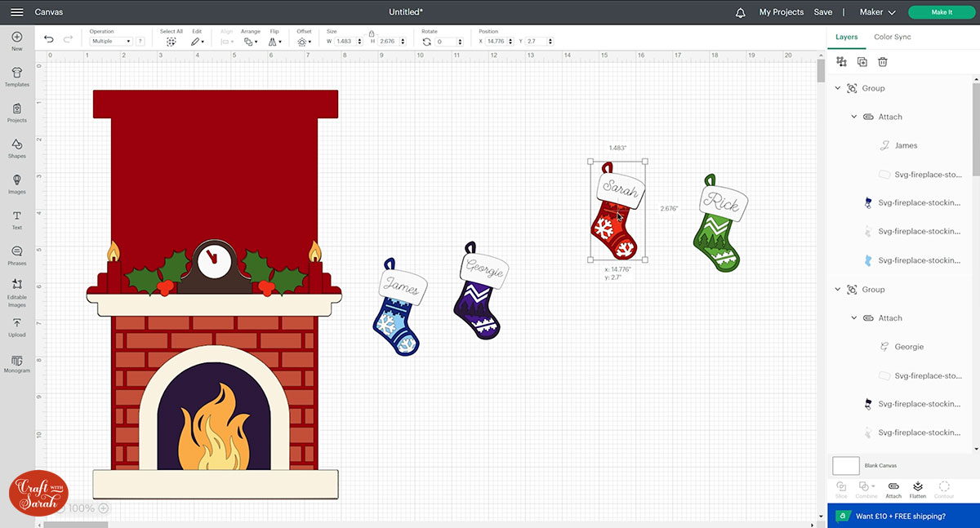The image size is (980, 528).
Task: Open My Projects link
Action: 782,12
